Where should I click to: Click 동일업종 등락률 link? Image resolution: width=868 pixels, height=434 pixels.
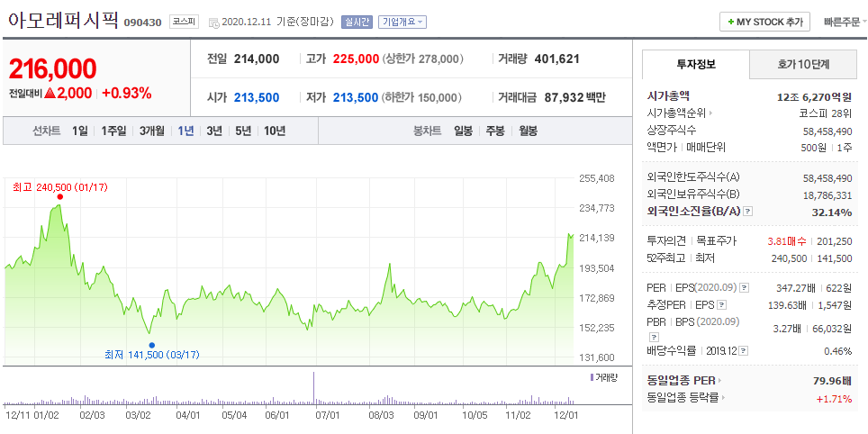click(683, 397)
